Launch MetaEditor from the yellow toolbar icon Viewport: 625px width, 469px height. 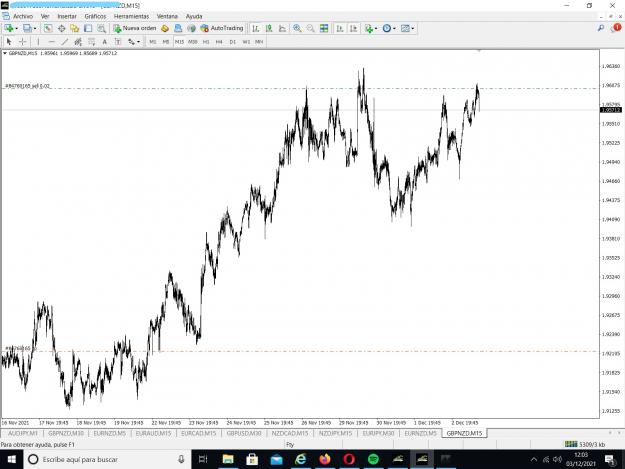(x=165, y=28)
